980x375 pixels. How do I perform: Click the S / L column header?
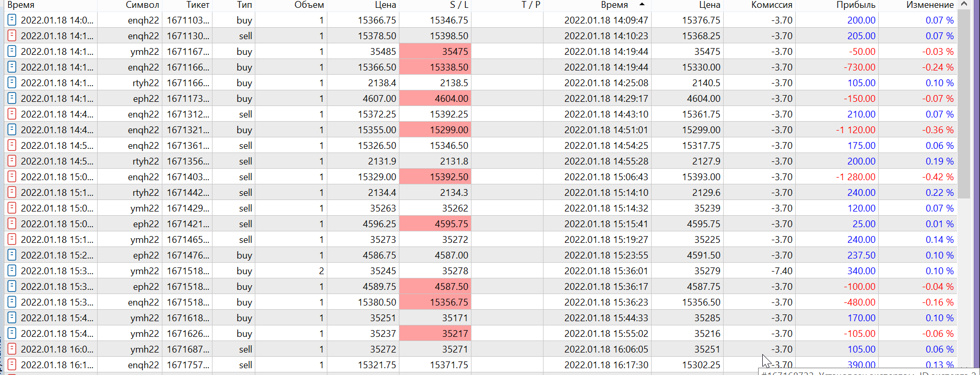pos(459,5)
